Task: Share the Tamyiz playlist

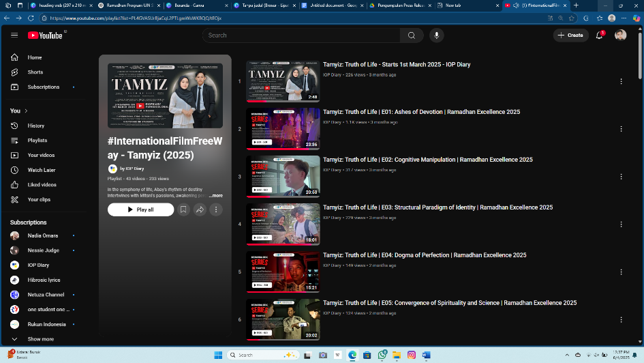Action: [x=200, y=209]
